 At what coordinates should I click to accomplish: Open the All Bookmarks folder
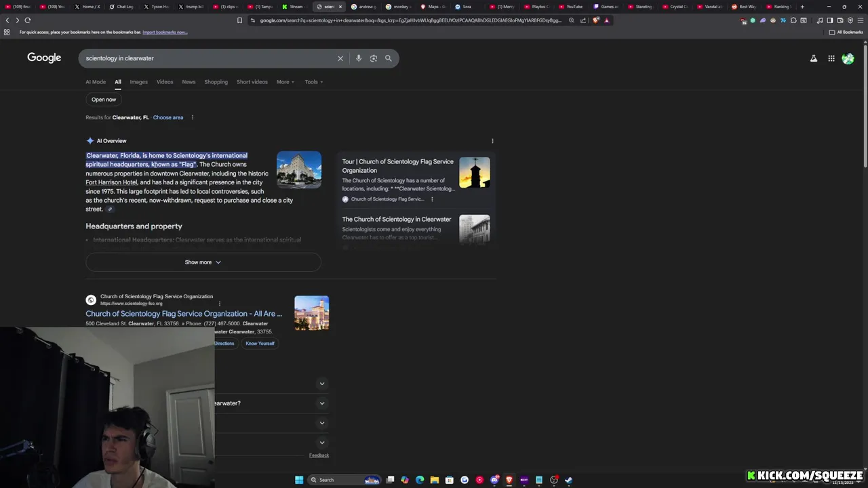846,32
